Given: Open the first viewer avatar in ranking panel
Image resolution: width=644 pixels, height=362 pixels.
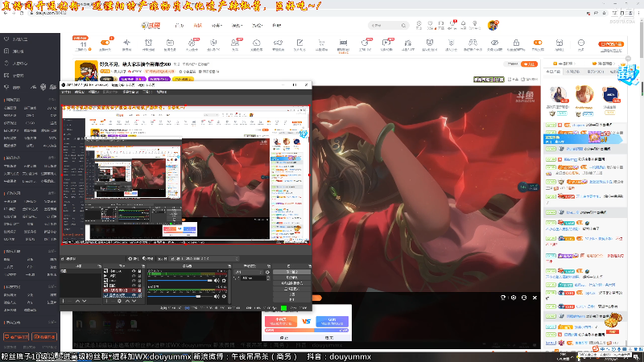Looking at the screenshot, I should [559, 94].
